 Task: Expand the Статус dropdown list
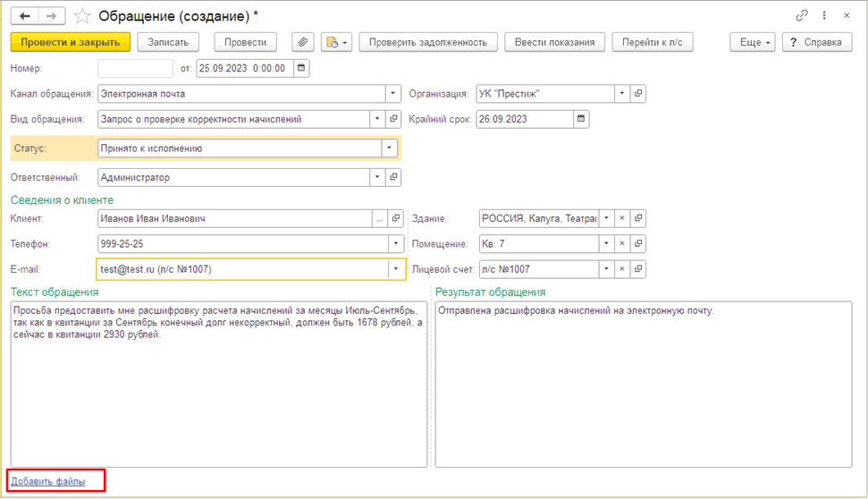(390, 148)
